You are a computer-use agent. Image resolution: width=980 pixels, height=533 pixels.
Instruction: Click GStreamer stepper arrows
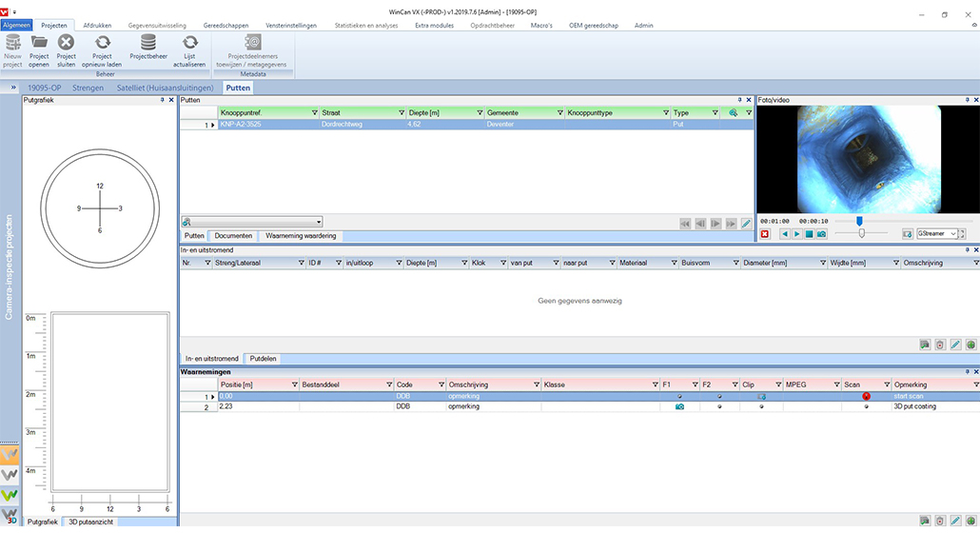tap(962, 234)
